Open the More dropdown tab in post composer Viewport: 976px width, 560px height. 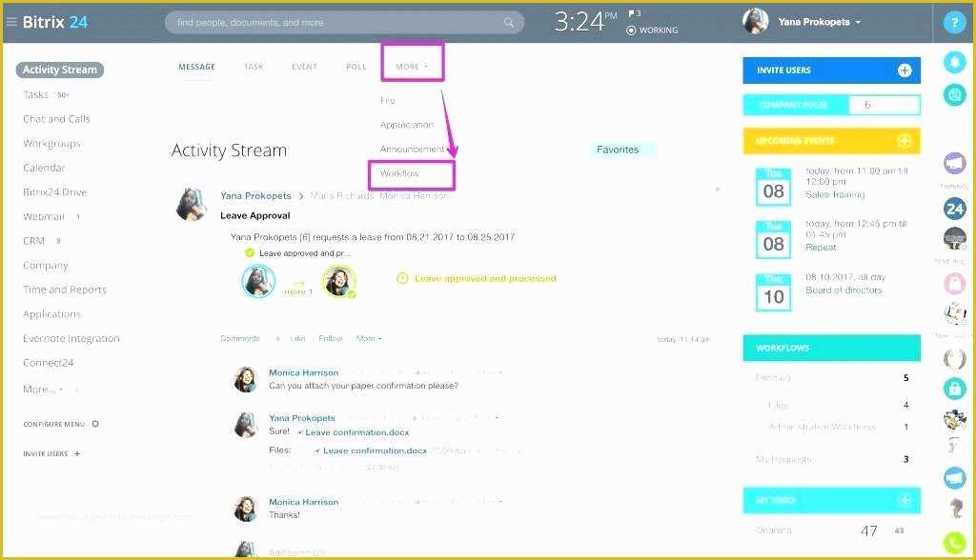tap(412, 67)
